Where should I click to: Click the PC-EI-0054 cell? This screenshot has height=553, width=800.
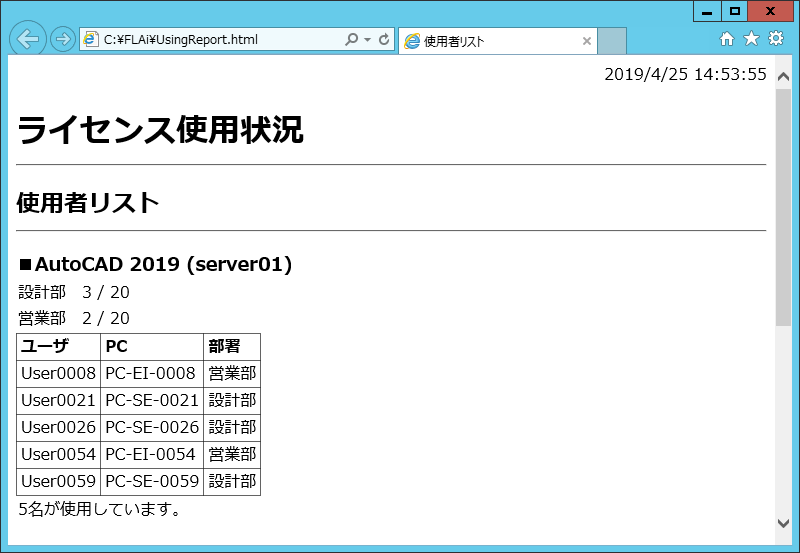(152, 455)
